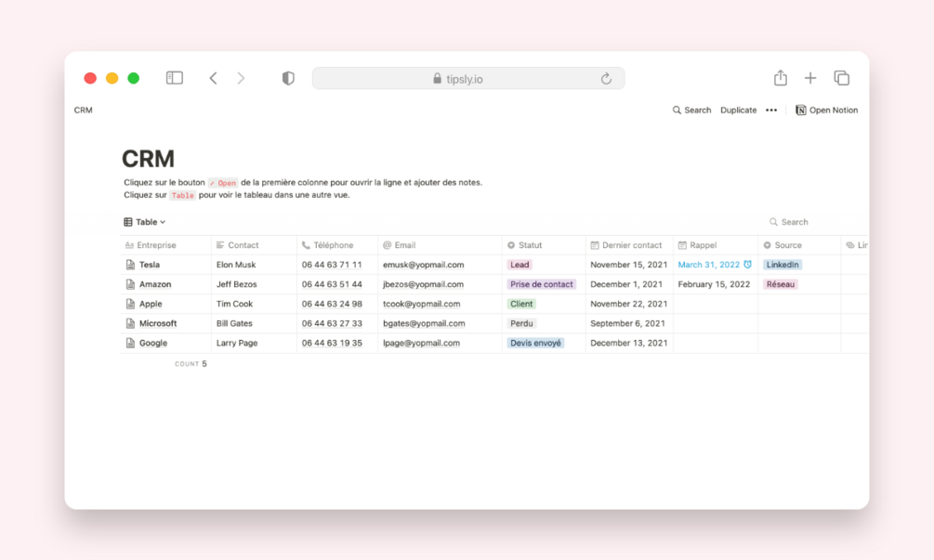Click the Email column header
Image resolution: width=934 pixels, height=560 pixels.
coord(440,245)
